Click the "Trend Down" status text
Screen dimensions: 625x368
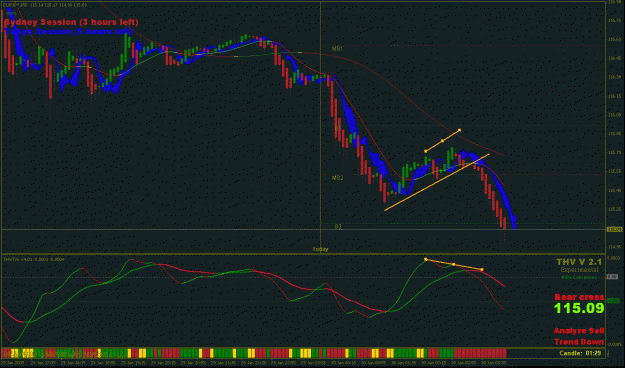coord(579,342)
